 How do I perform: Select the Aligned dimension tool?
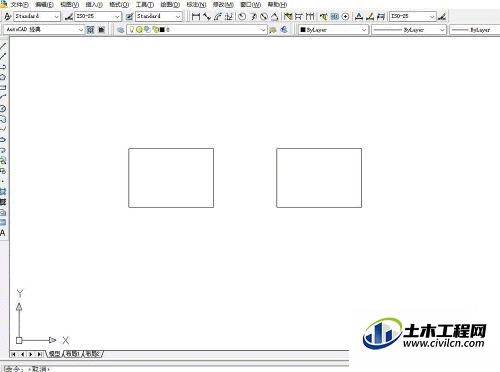pyautogui.click(x=207, y=16)
